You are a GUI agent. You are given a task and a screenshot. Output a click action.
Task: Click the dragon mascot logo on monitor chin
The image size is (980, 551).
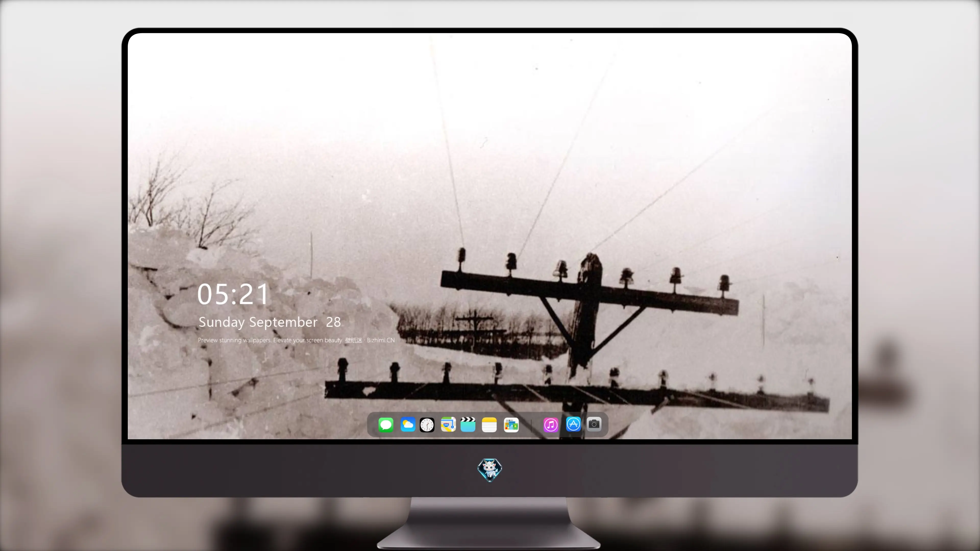[x=490, y=470]
